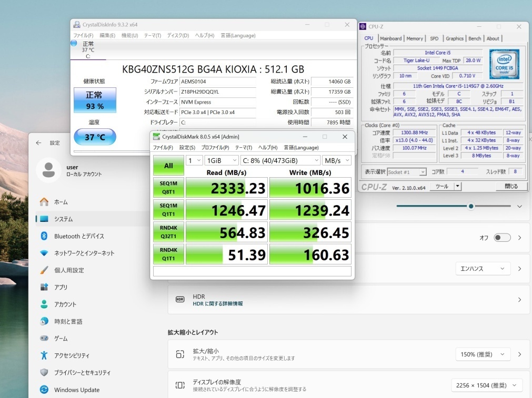Viewport: 532px width, 398px height.
Task: Open the 150% scale dropdown
Action: [x=483, y=354]
